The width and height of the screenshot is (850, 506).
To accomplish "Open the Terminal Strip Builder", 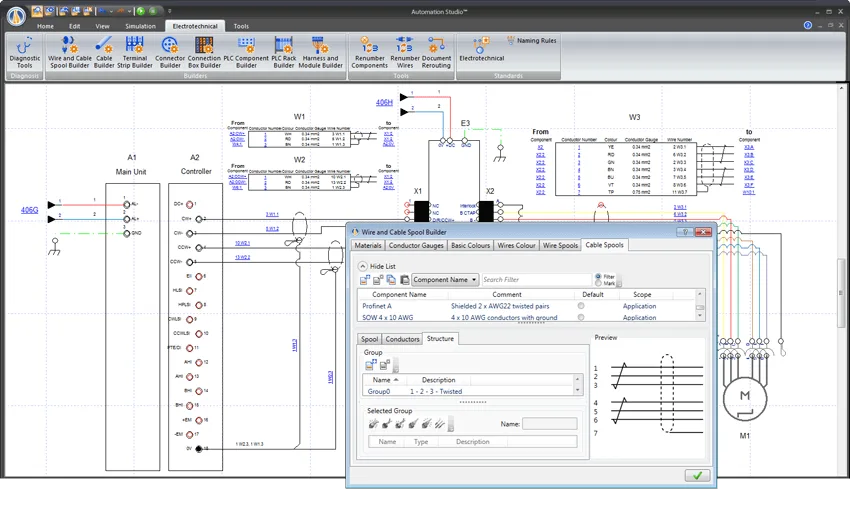I will (x=135, y=53).
